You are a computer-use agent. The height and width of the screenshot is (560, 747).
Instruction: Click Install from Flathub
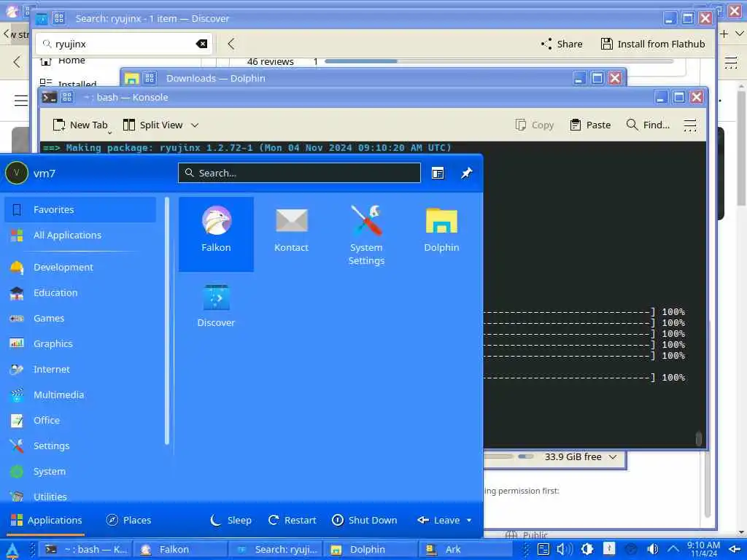653,44
